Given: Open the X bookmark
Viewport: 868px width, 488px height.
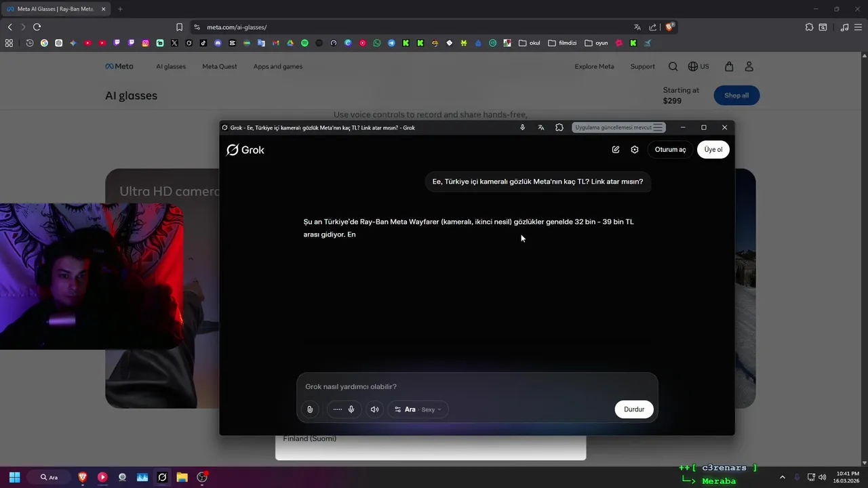Looking at the screenshot, I should pyautogui.click(x=174, y=43).
